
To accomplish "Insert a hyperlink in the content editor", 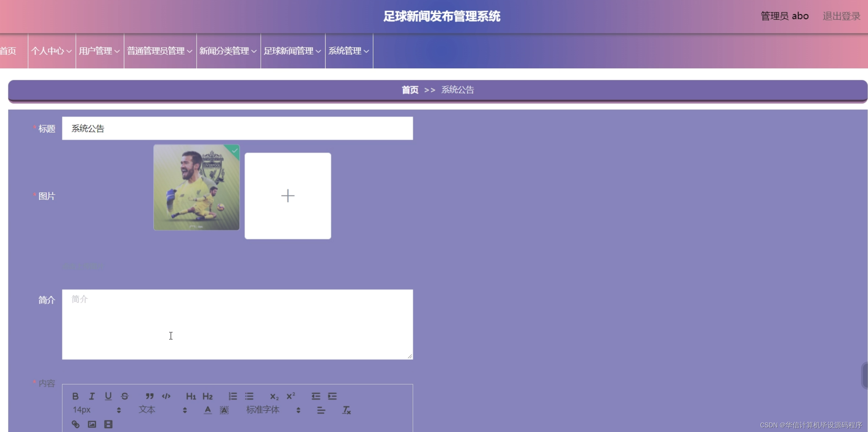I will pyautogui.click(x=76, y=424).
